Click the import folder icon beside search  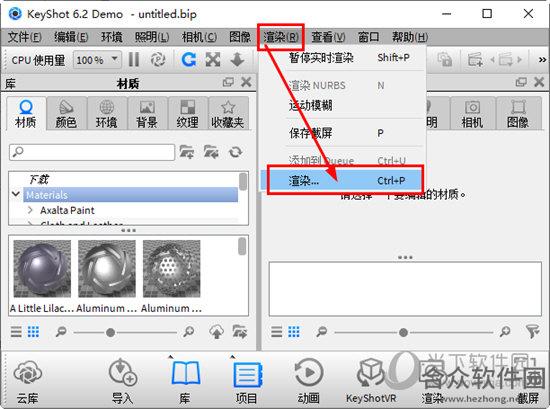pyautogui.click(x=211, y=152)
